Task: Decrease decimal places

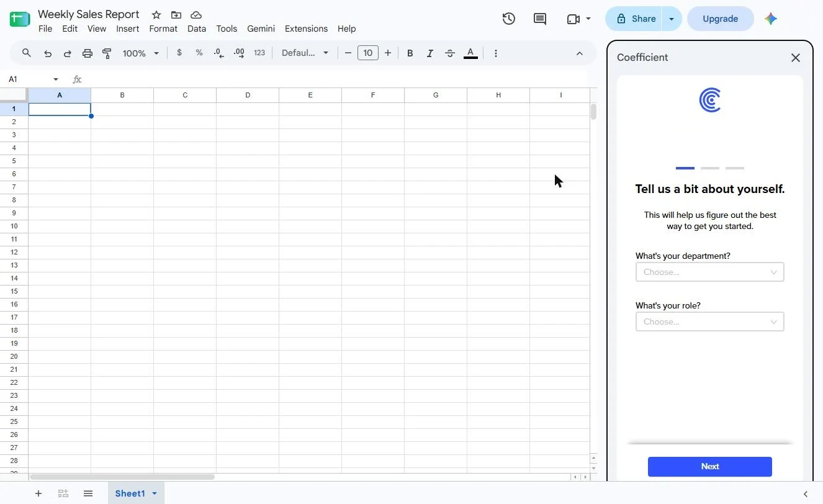Action: pos(219,53)
